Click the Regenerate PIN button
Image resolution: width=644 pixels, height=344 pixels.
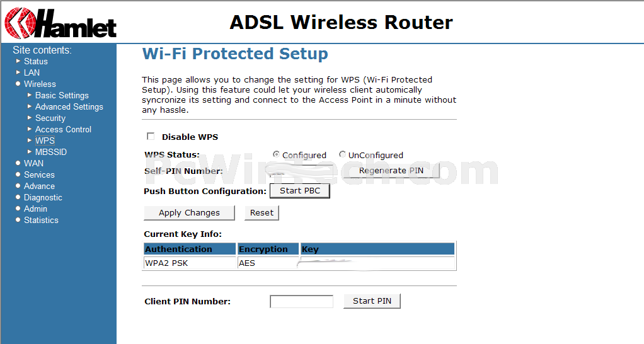click(x=391, y=170)
